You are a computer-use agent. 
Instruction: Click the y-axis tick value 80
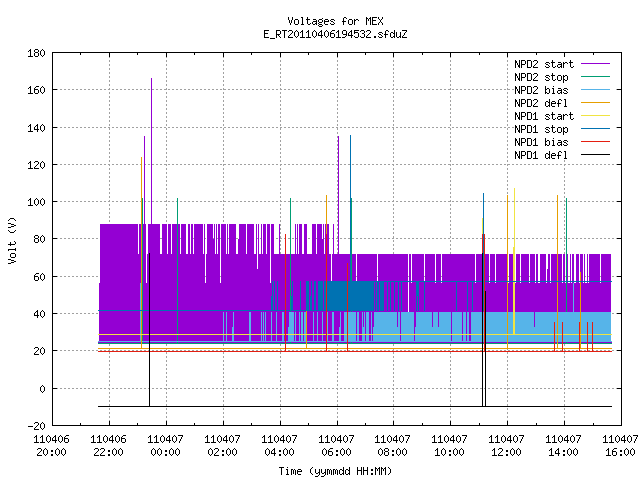[x=39, y=239]
